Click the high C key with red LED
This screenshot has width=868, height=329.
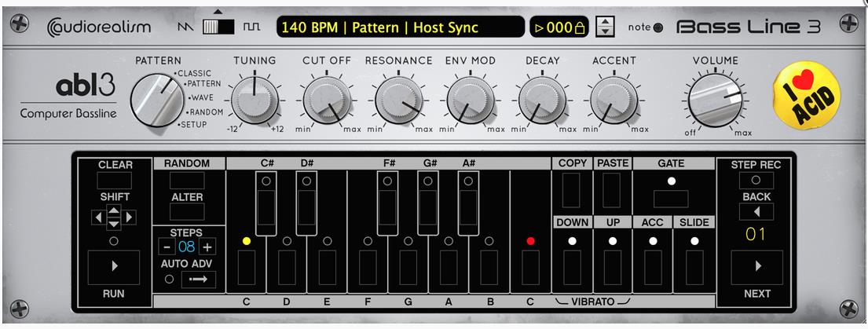(x=530, y=267)
